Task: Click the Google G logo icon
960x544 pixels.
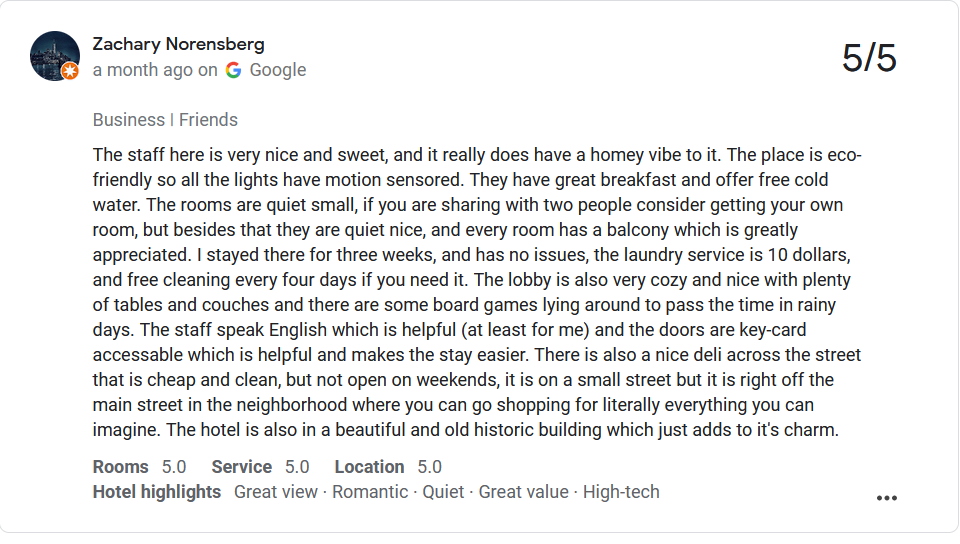Action: 233,70
